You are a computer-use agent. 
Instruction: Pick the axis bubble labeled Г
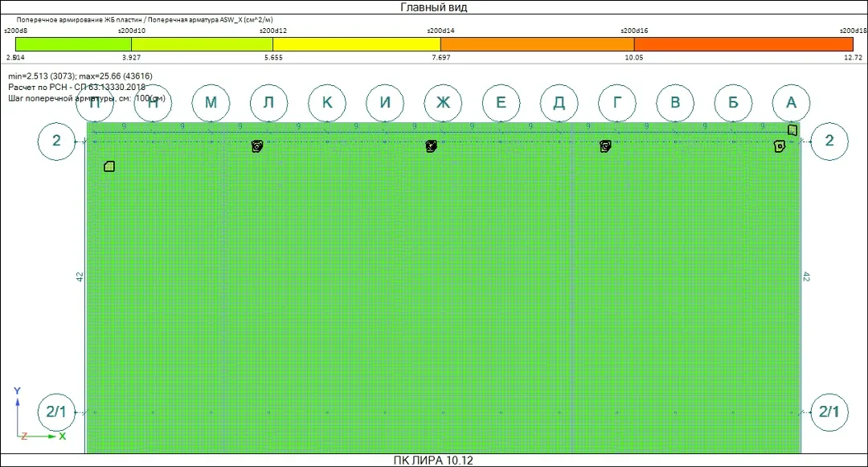click(x=617, y=103)
